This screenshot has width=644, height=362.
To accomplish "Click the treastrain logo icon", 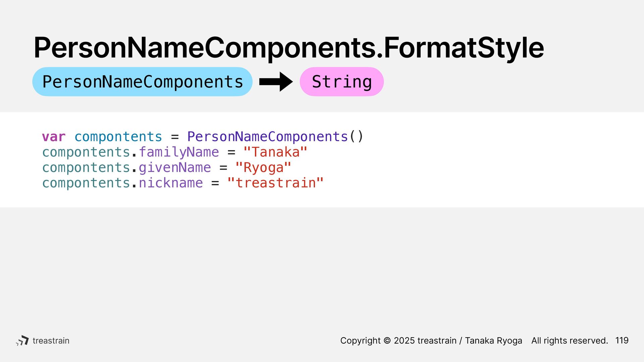I will (22, 341).
